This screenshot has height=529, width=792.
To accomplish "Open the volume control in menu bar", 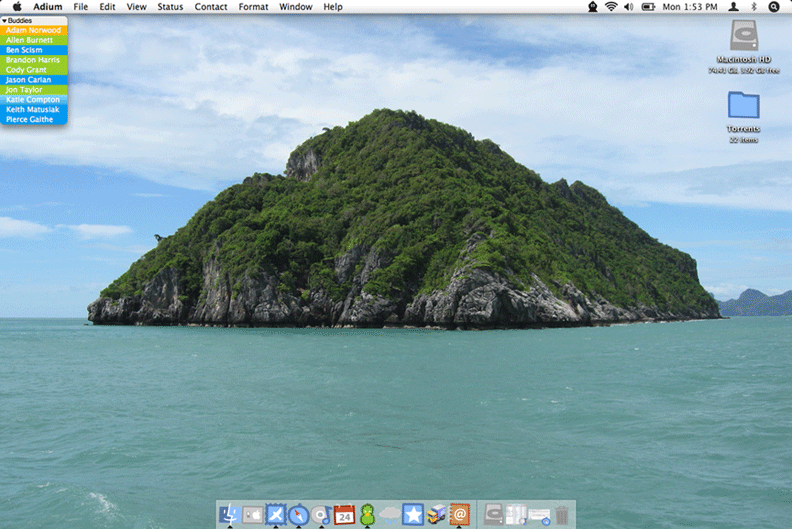I will (629, 7).
